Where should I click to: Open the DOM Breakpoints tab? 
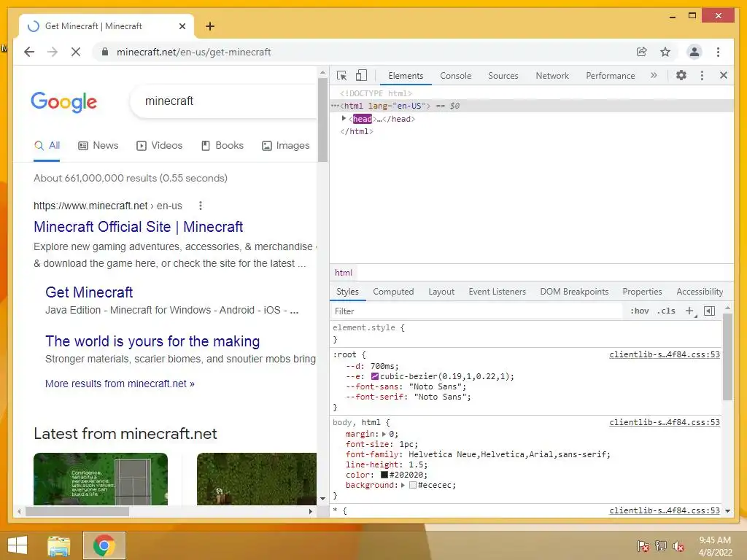pyautogui.click(x=574, y=292)
